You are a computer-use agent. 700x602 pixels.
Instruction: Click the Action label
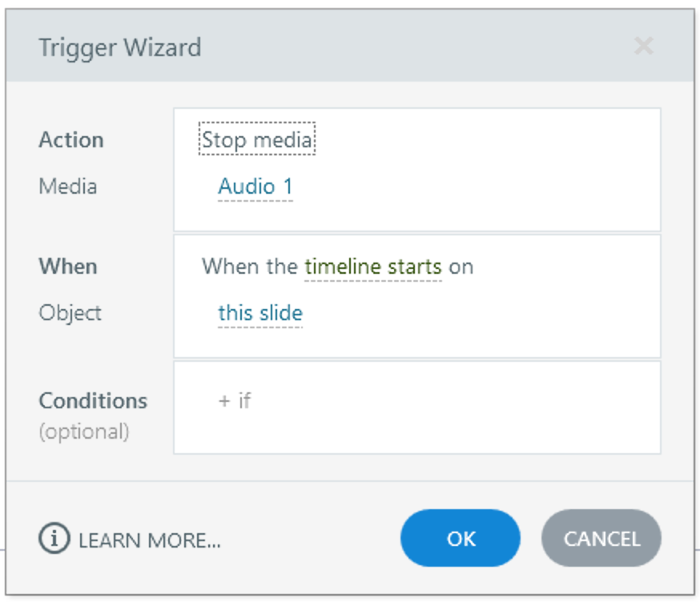coord(71,140)
